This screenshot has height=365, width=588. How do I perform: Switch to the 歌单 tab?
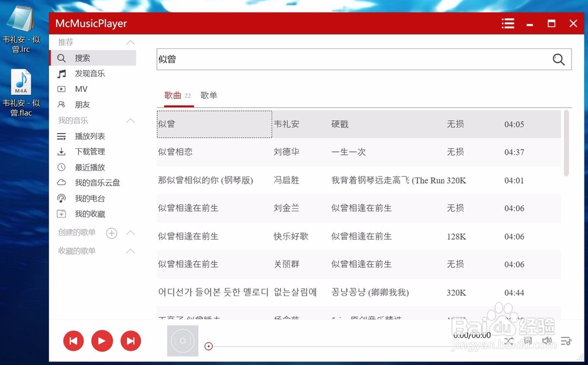(x=209, y=95)
